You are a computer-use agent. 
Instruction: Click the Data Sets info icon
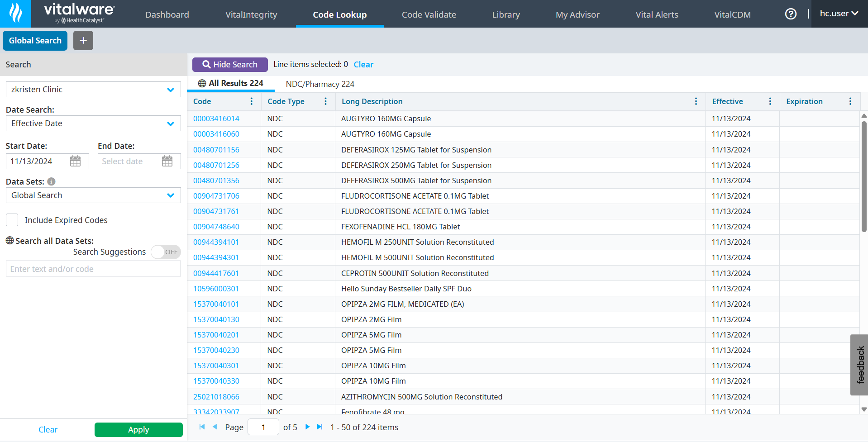(x=52, y=181)
